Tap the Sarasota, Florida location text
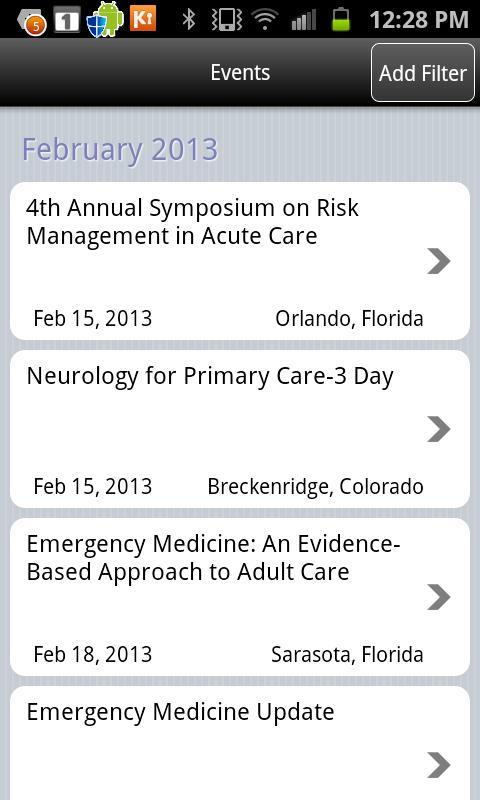 coord(347,655)
